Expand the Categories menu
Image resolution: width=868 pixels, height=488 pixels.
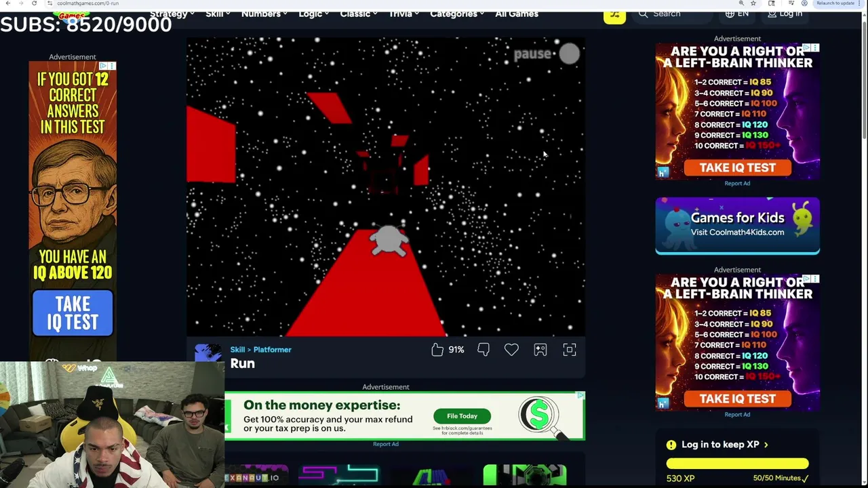(x=457, y=14)
